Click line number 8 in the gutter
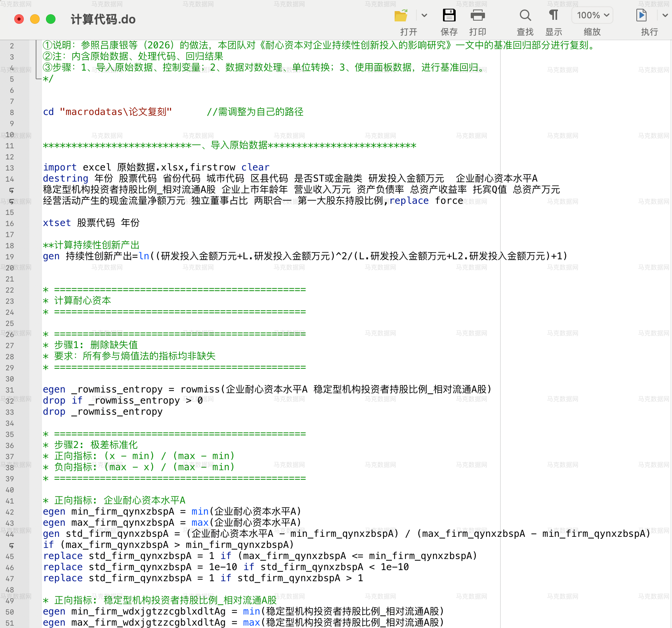 coord(12,113)
